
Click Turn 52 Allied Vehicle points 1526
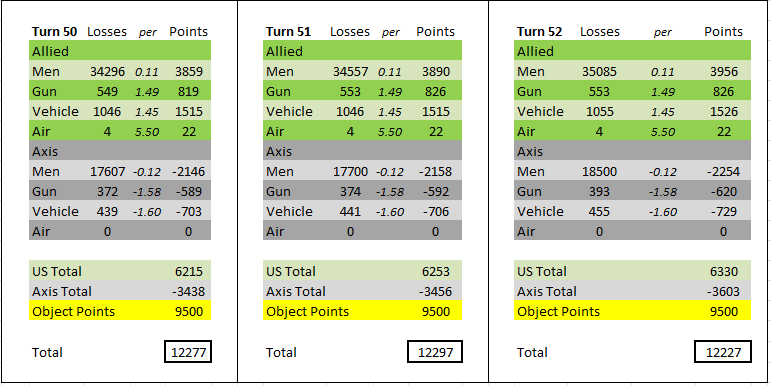click(x=723, y=112)
